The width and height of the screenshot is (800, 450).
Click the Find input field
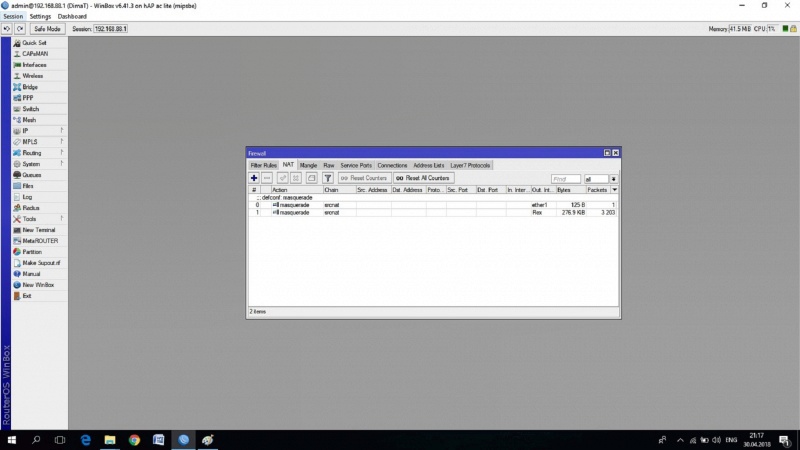click(565, 178)
